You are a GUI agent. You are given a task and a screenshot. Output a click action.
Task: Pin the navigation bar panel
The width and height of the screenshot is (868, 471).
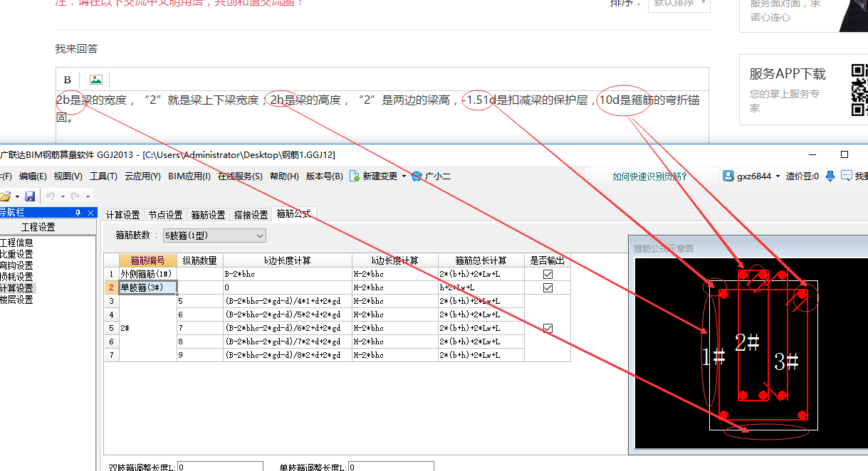[x=78, y=213]
